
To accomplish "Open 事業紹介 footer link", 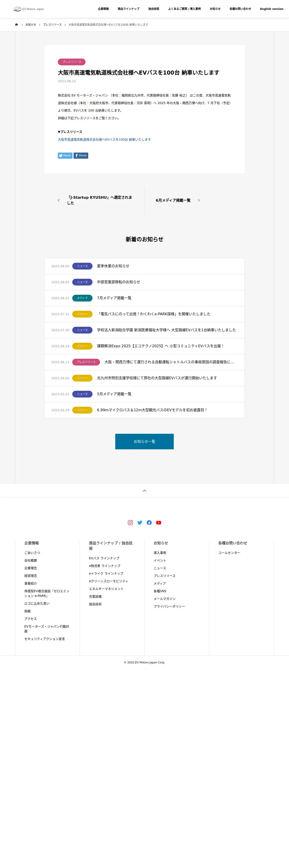I will click(31, 584).
